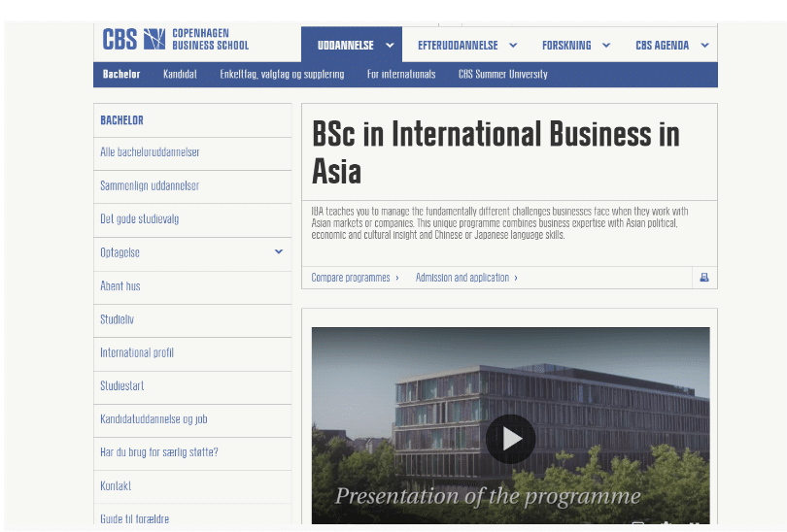Open Studieliv in sidebar
The width and height of the screenshot is (787, 532).
[x=192, y=319]
